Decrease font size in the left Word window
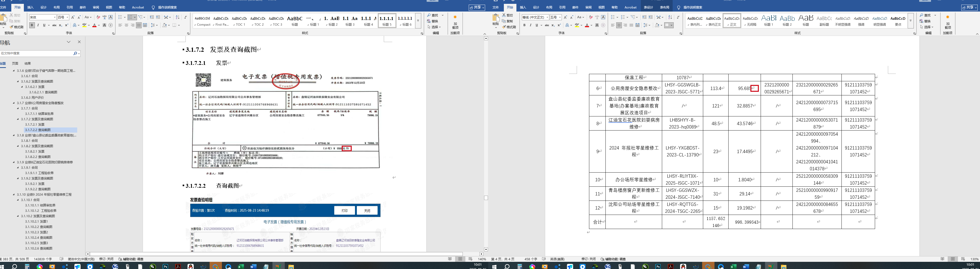980x269 pixels. 79,17
